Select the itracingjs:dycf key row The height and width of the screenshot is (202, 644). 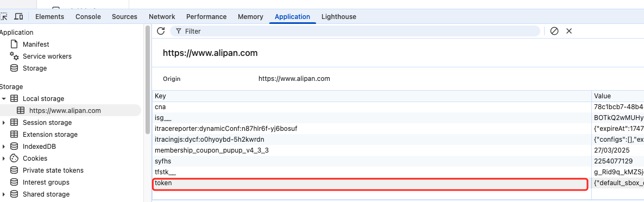pos(372,140)
